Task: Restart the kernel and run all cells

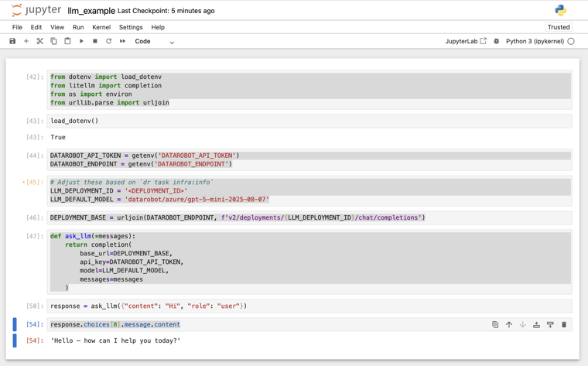Action: point(122,41)
